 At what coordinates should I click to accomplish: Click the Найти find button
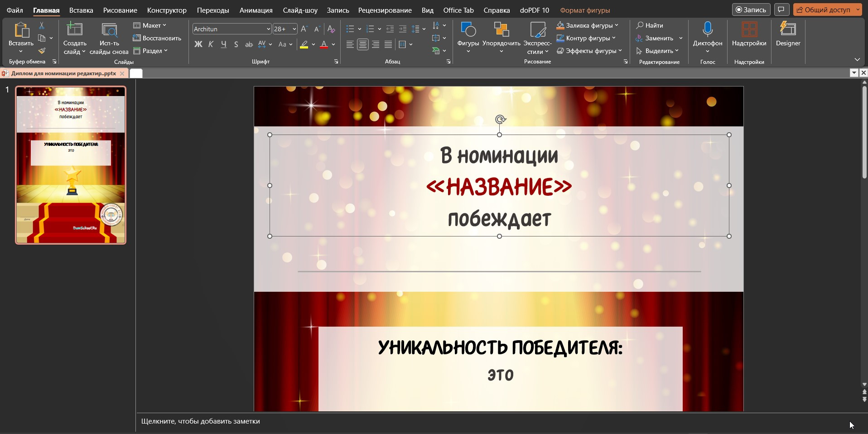(650, 25)
